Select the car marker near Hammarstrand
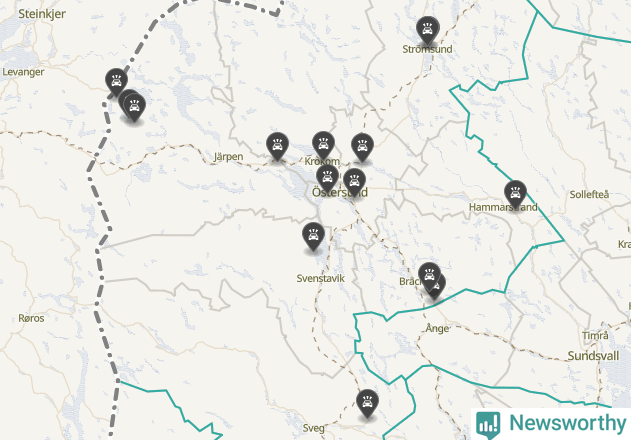The width and height of the screenshot is (631, 440). [x=515, y=194]
